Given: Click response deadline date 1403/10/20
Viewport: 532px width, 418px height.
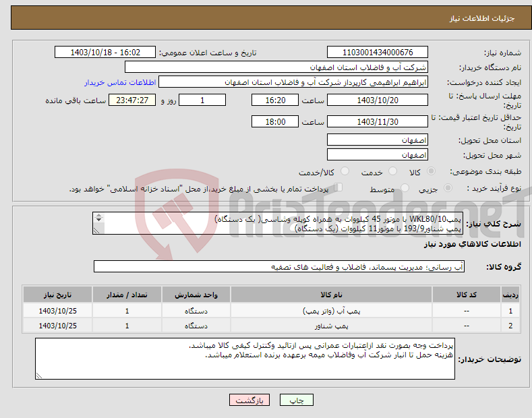Looking at the screenshot, I should pos(378,100).
